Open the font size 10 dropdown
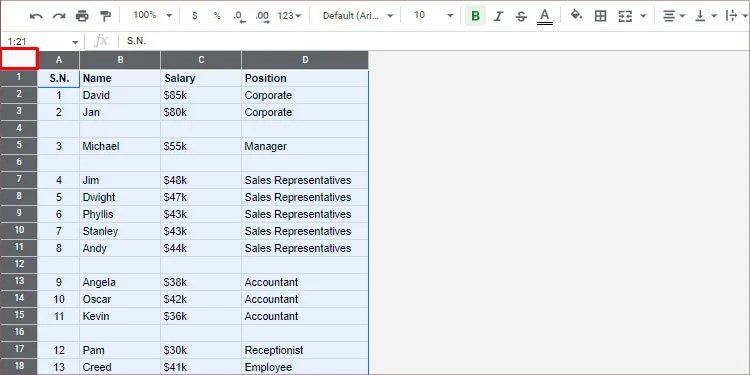 [433, 15]
